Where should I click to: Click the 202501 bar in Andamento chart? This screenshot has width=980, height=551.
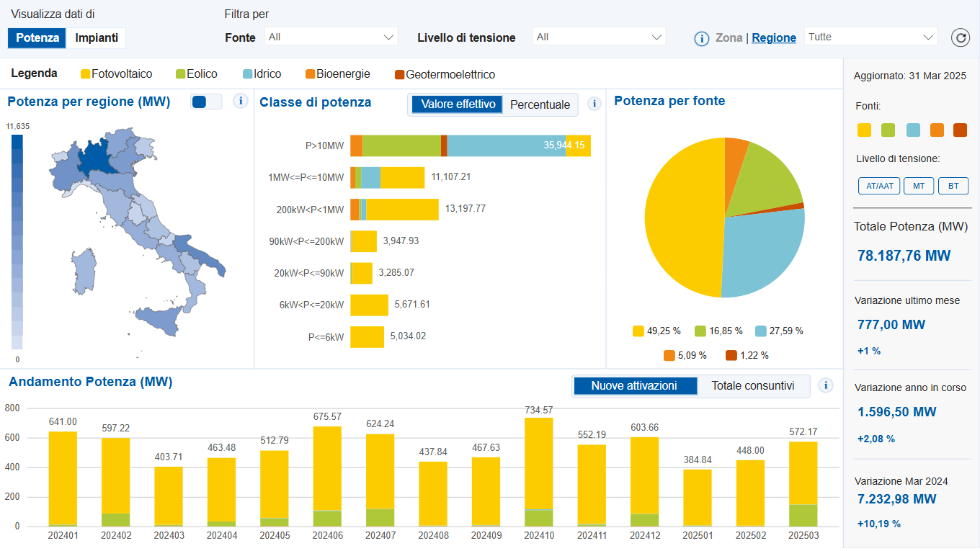(x=698, y=498)
